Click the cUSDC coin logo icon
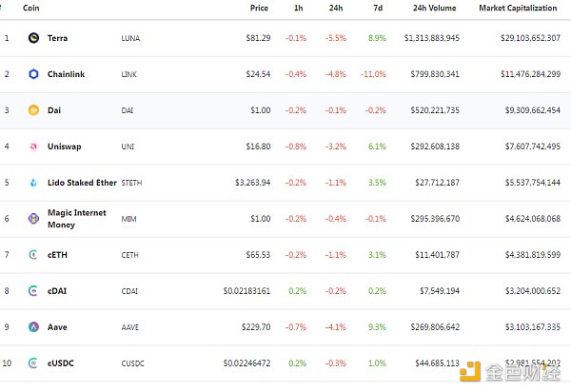 click(33, 363)
